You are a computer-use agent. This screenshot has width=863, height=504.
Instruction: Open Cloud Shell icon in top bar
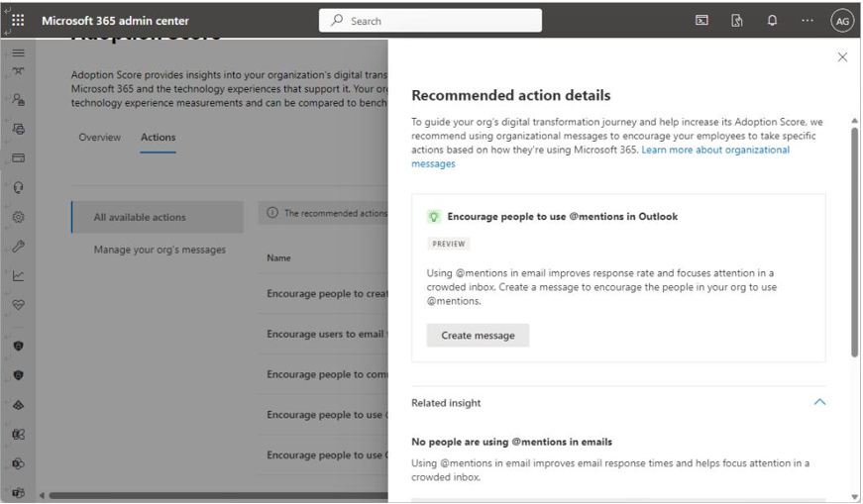click(x=701, y=21)
